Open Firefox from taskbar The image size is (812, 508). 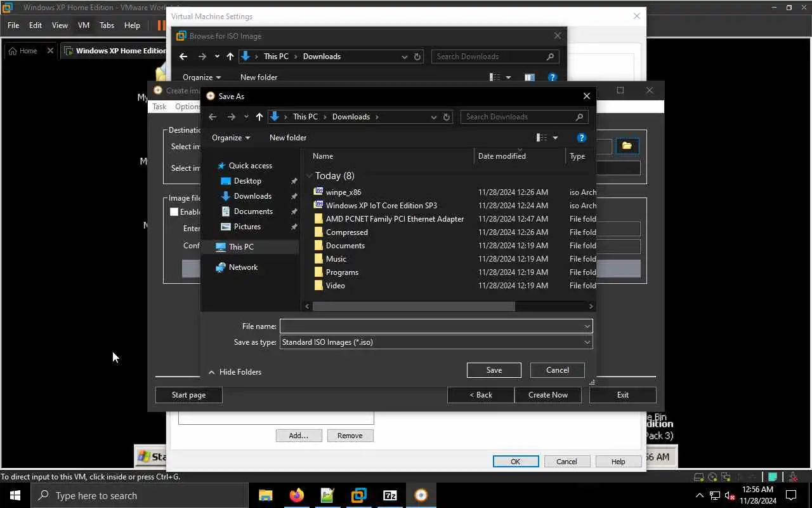[296, 495]
